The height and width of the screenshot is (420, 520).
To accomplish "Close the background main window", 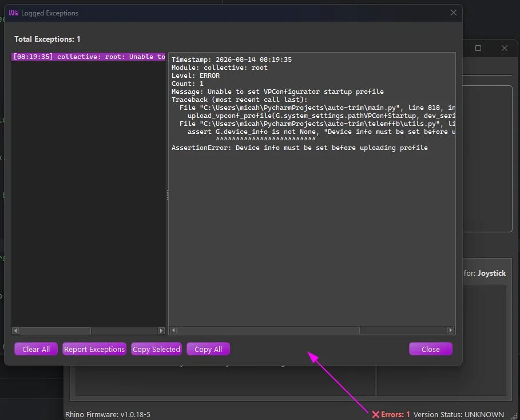I will click(x=505, y=48).
